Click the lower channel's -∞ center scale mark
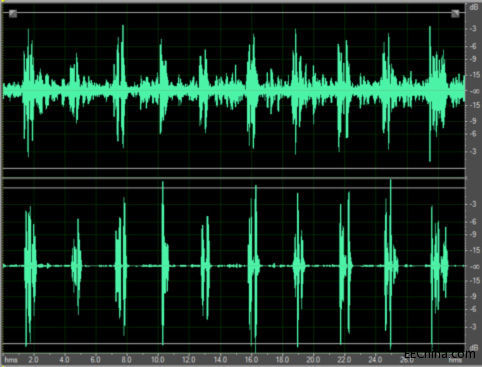 click(x=473, y=267)
